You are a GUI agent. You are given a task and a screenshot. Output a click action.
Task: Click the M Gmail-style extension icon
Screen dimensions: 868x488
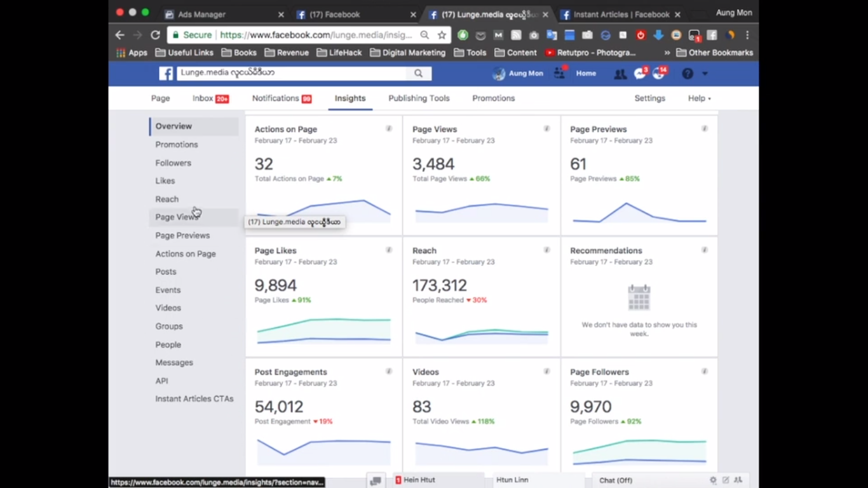point(498,35)
